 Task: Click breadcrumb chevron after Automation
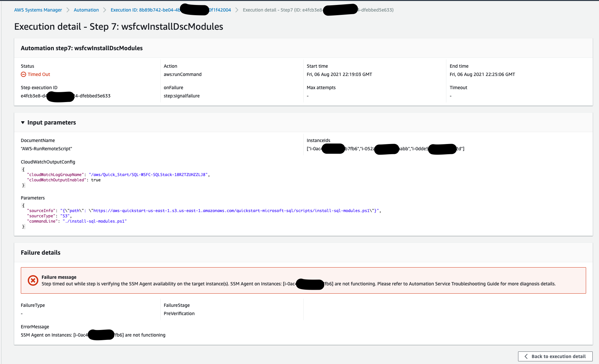click(x=105, y=10)
